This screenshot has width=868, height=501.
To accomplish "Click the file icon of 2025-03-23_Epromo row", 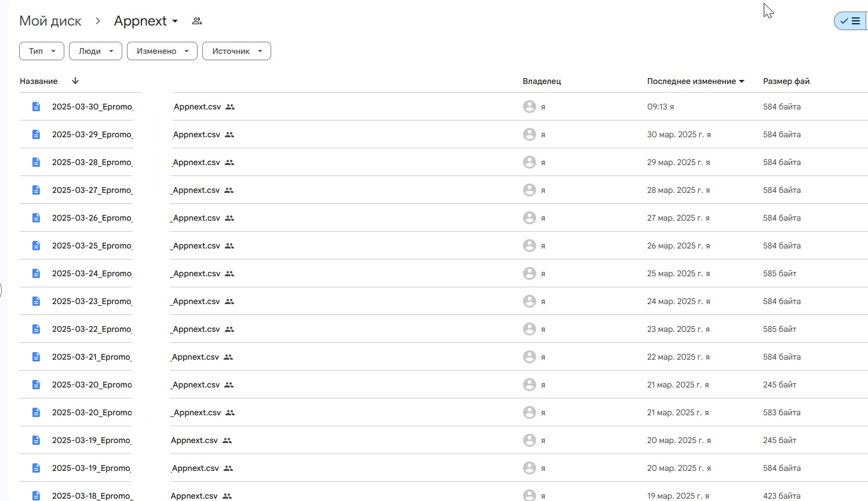I will [x=36, y=301].
